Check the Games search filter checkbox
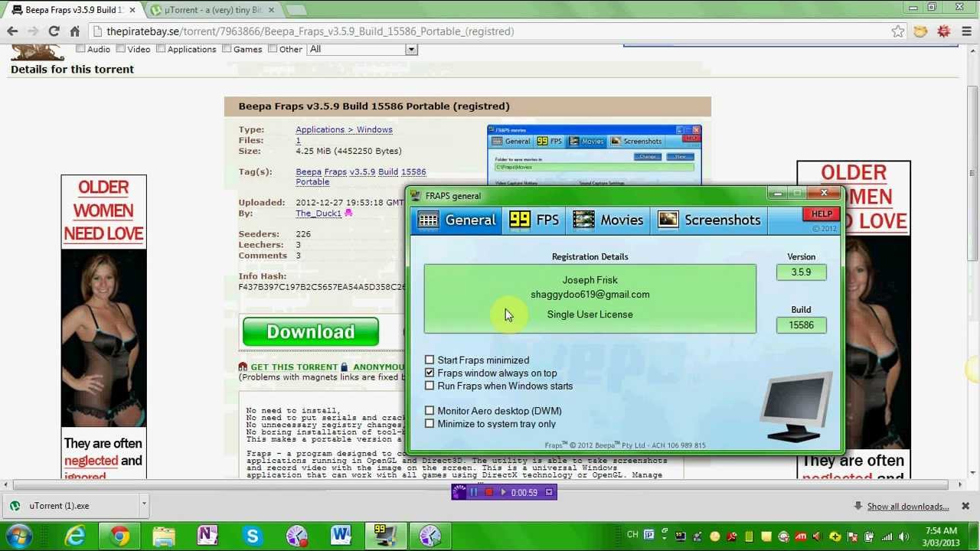980x551 pixels. pos(227,49)
